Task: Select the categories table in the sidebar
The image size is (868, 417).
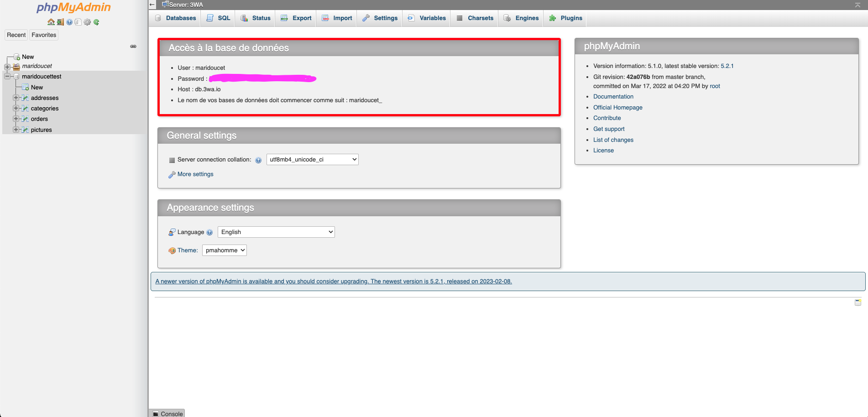Action: [x=45, y=108]
